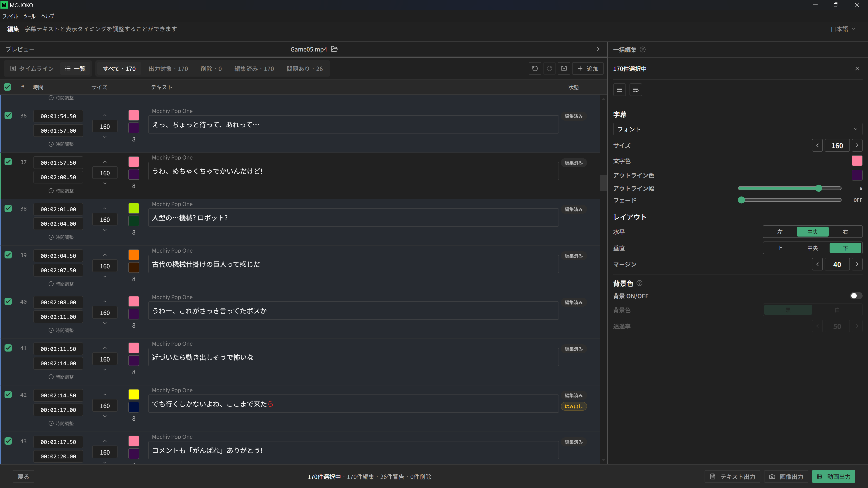
Task: Open the 日本語 language dropdown
Action: pos(843,29)
